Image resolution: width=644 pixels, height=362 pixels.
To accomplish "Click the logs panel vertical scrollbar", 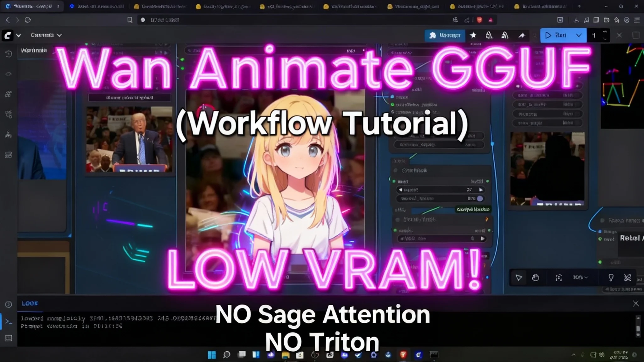I will pyautogui.click(x=638, y=327).
